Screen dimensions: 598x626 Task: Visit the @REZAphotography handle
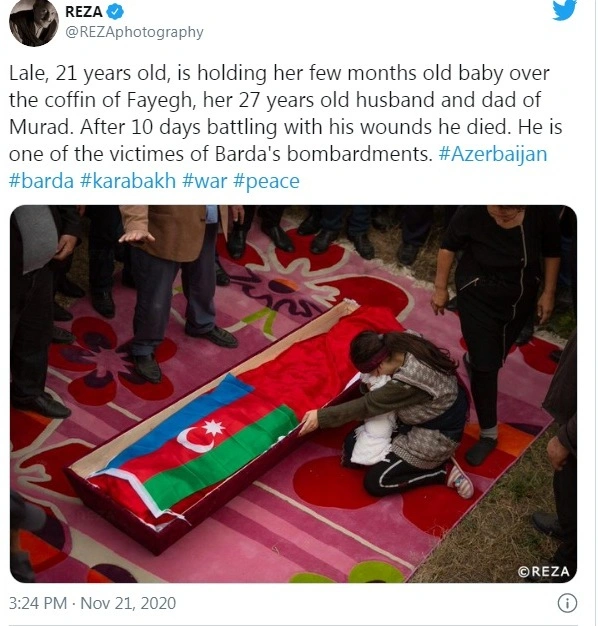tap(134, 32)
